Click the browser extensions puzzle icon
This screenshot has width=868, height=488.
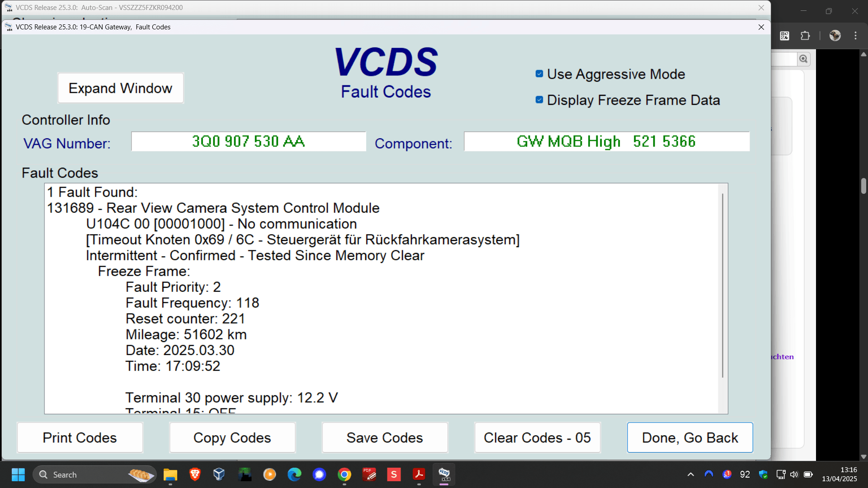805,36
